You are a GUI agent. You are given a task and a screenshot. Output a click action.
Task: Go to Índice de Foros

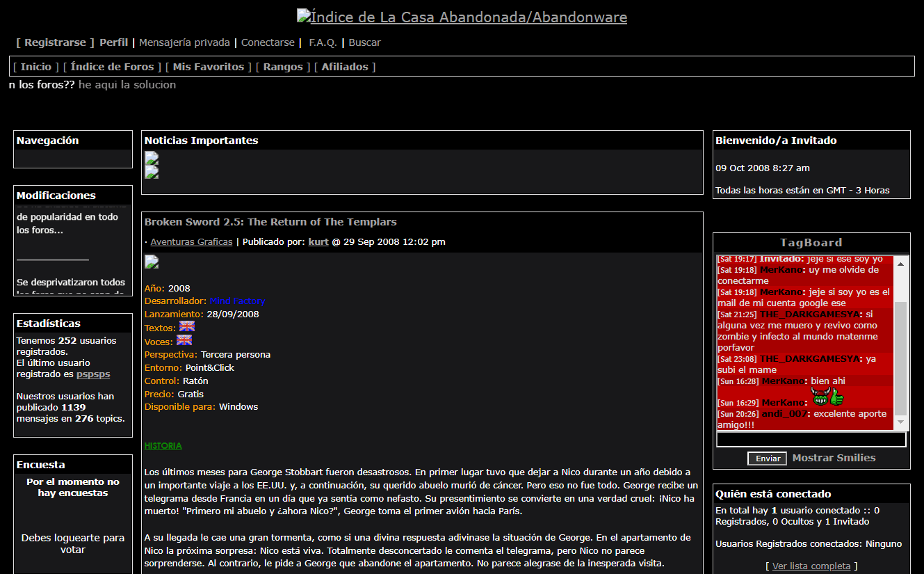(112, 67)
